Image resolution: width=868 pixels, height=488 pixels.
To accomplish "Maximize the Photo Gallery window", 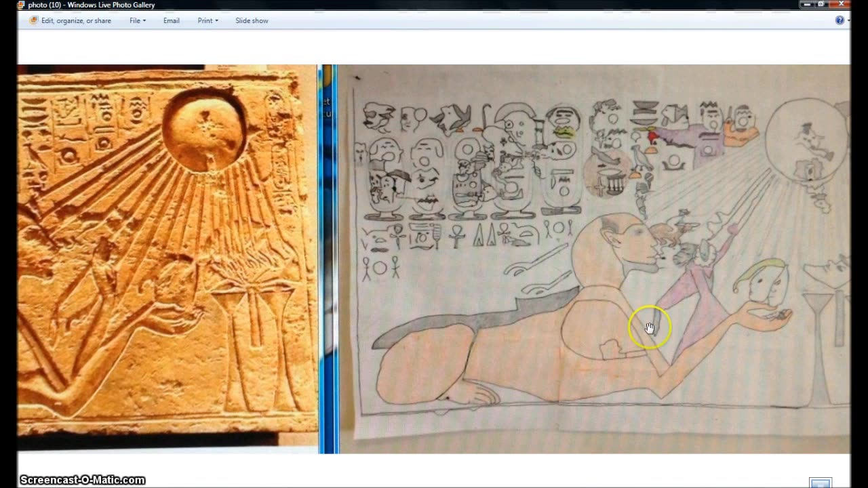I will click(x=821, y=4).
